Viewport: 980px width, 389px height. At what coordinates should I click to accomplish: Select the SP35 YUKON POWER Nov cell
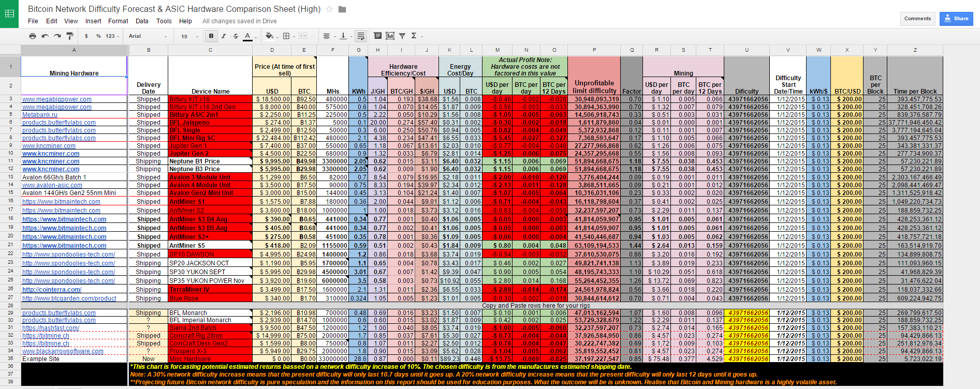[210, 281]
